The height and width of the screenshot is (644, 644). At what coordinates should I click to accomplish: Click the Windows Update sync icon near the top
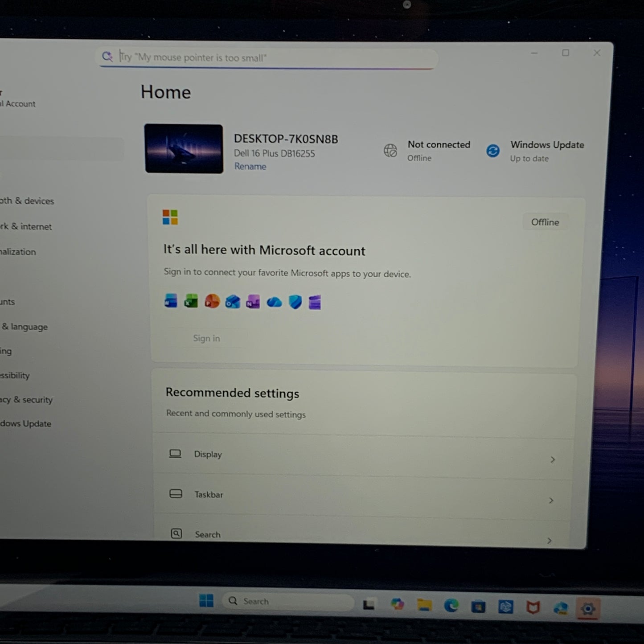493,151
